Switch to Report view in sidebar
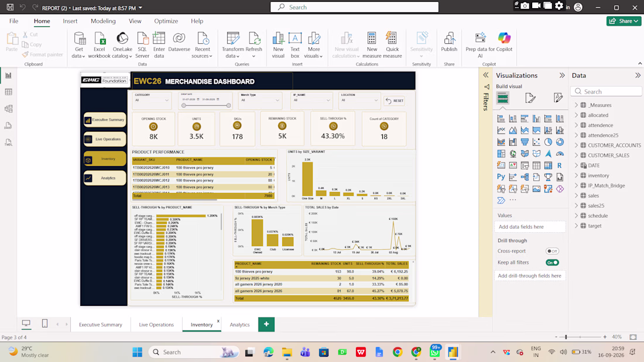This screenshot has height=362, width=644. pos(9,75)
